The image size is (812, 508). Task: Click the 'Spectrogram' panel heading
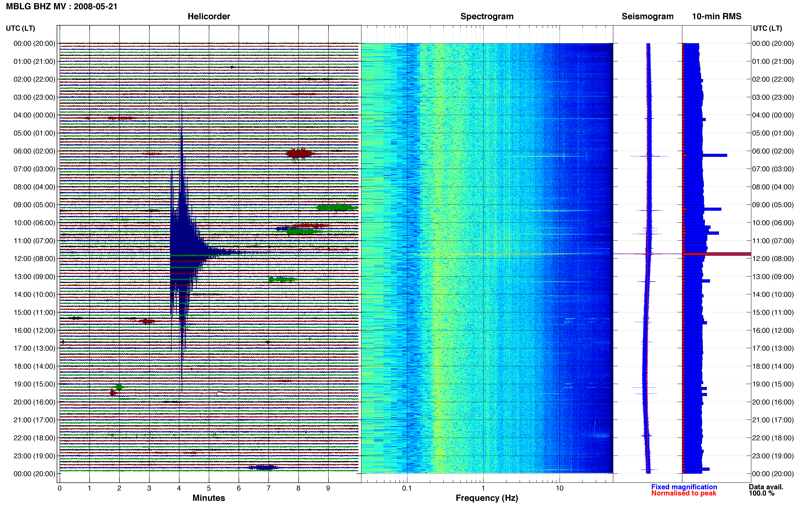pos(487,16)
